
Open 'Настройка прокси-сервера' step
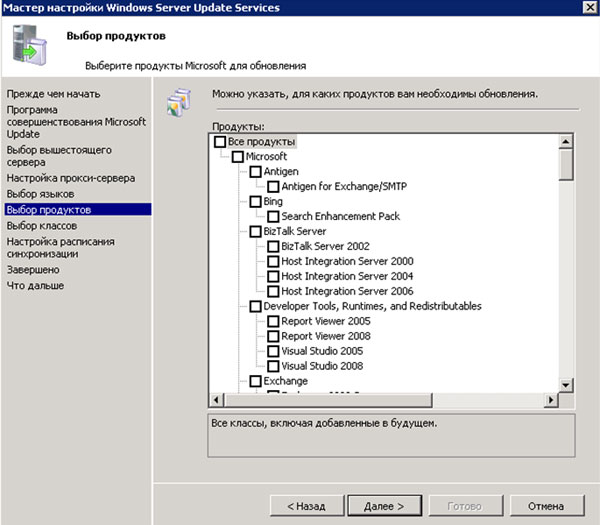[x=71, y=178]
